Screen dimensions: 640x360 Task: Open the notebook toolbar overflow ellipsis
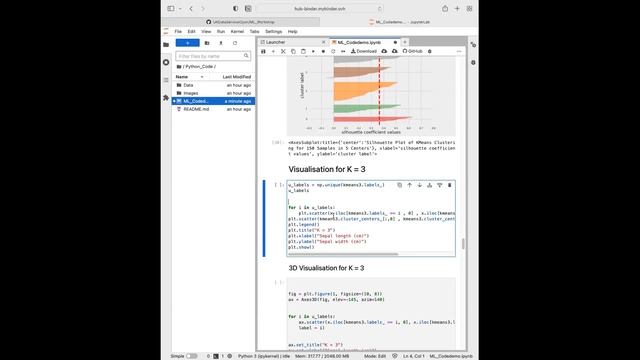459,51
